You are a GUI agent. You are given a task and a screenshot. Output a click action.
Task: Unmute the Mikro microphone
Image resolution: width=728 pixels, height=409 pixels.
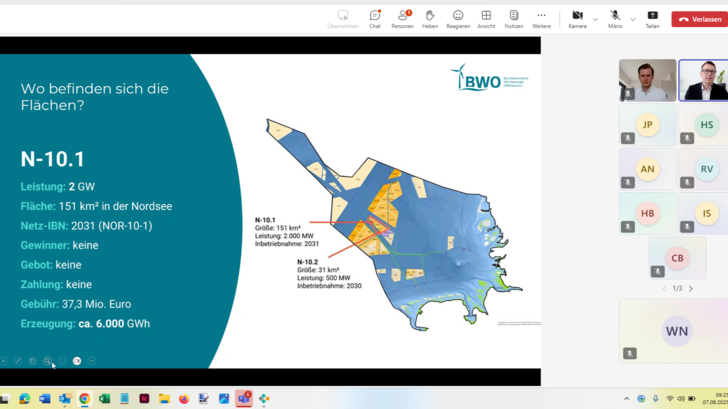point(615,17)
